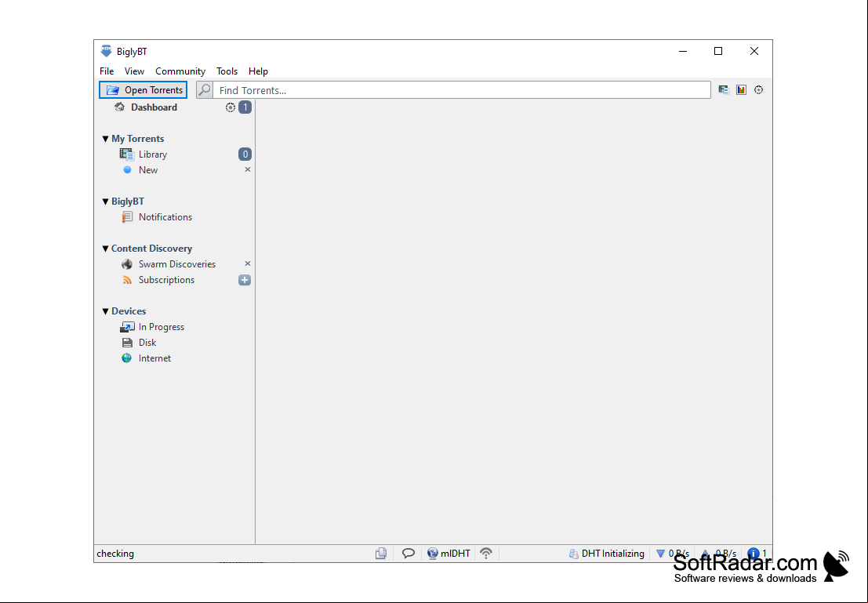Screen dimensions: 868x603
Task: Click the In Progress transfer icon
Action: [127, 327]
